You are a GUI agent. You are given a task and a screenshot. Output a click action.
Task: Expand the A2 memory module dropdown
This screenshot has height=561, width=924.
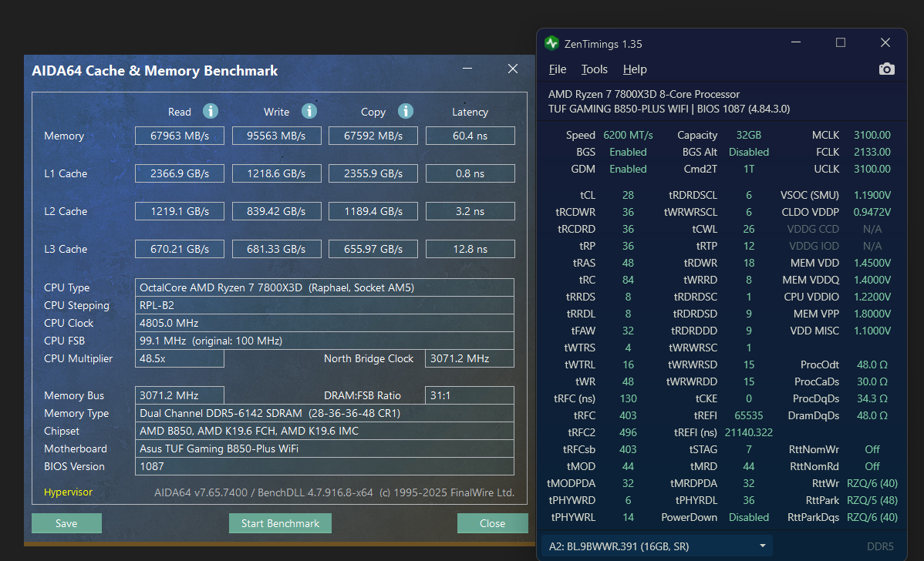[657, 546]
